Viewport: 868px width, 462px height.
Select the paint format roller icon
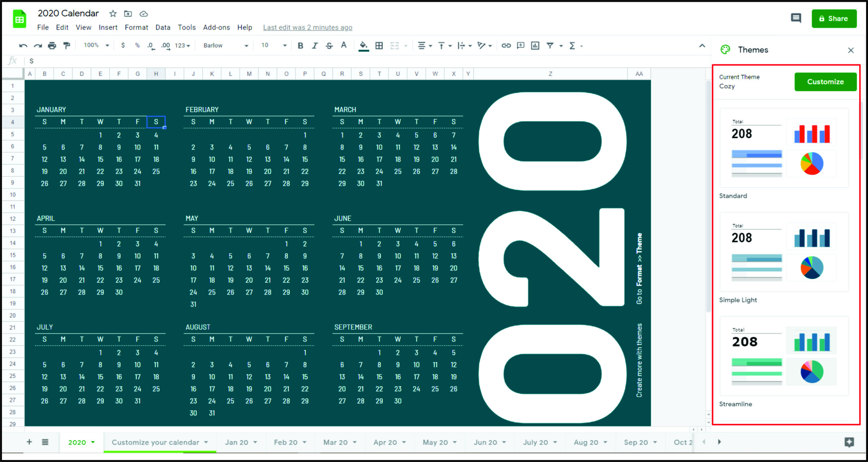[x=67, y=45]
